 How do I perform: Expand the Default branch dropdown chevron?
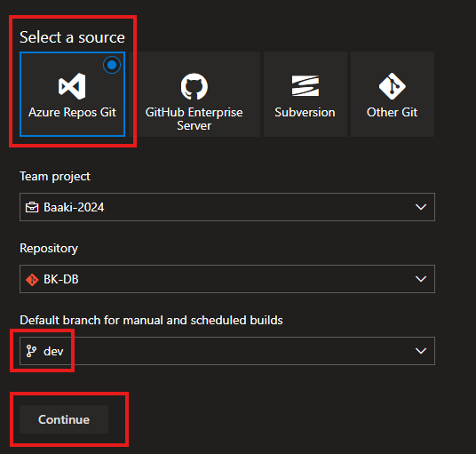tap(421, 351)
